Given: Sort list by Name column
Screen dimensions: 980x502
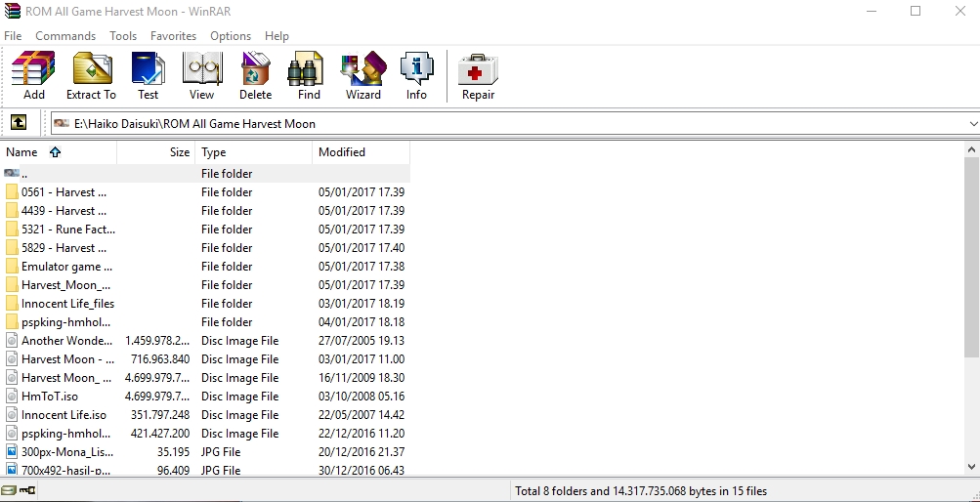Looking at the screenshot, I should pos(60,151).
